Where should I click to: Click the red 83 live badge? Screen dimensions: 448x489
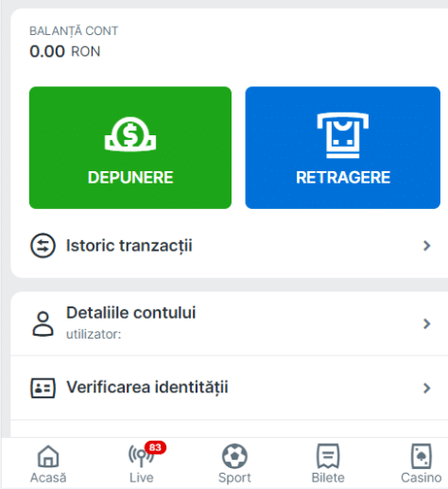(155, 447)
